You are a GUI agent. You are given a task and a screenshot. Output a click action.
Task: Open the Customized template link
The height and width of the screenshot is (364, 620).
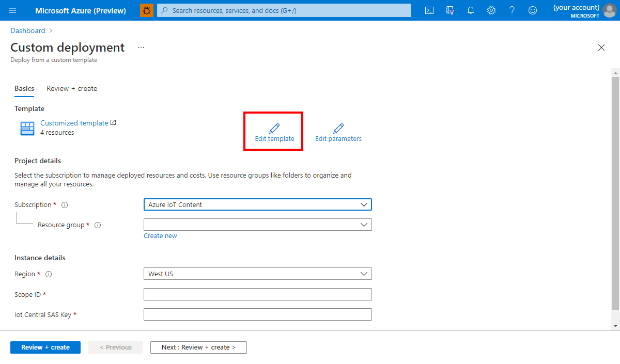coord(74,123)
